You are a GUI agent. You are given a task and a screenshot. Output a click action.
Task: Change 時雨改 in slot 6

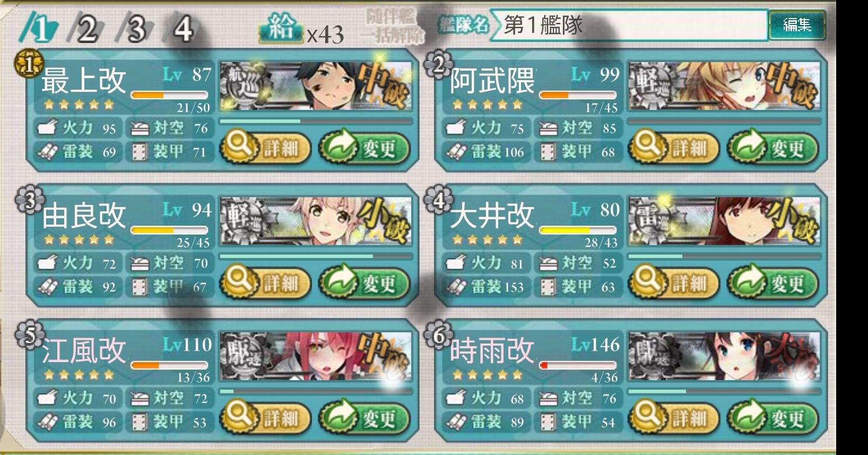[773, 418]
